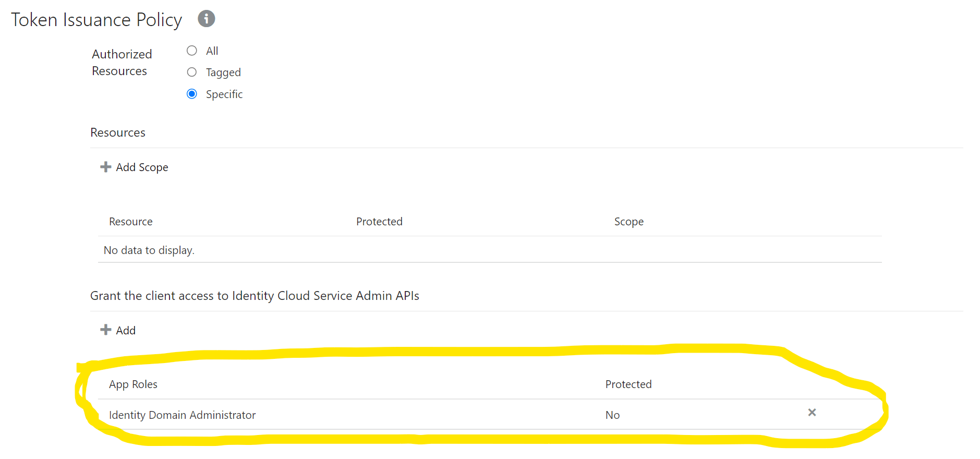Select the All authorized resources radio button
Image resolution: width=980 pixels, height=459 pixels.
coord(192,51)
